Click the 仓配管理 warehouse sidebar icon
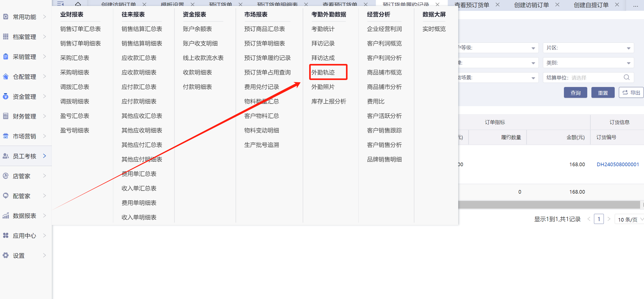This screenshot has width=644, height=299. click(x=6, y=77)
